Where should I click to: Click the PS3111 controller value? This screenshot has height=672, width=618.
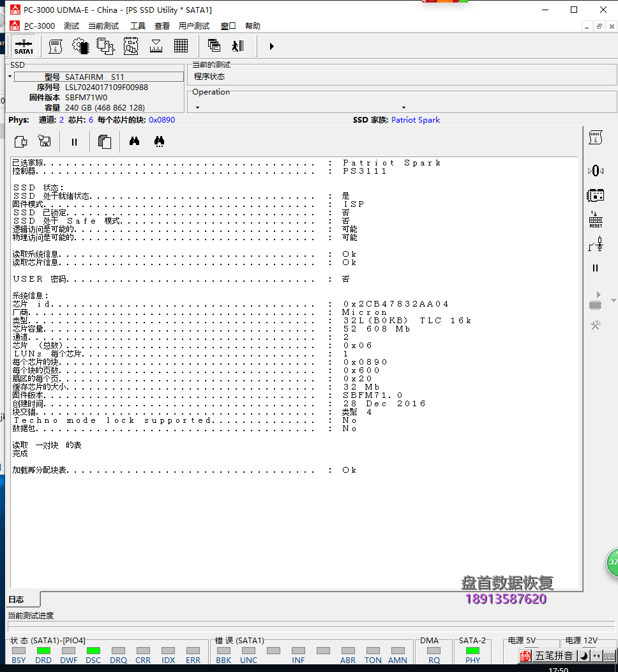[x=365, y=171]
